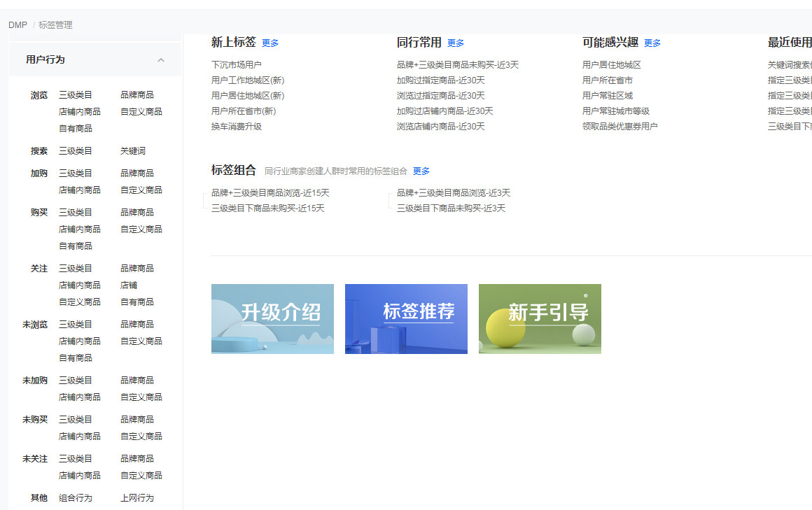
Task: Open the 新手引导 banner
Action: tap(540, 319)
